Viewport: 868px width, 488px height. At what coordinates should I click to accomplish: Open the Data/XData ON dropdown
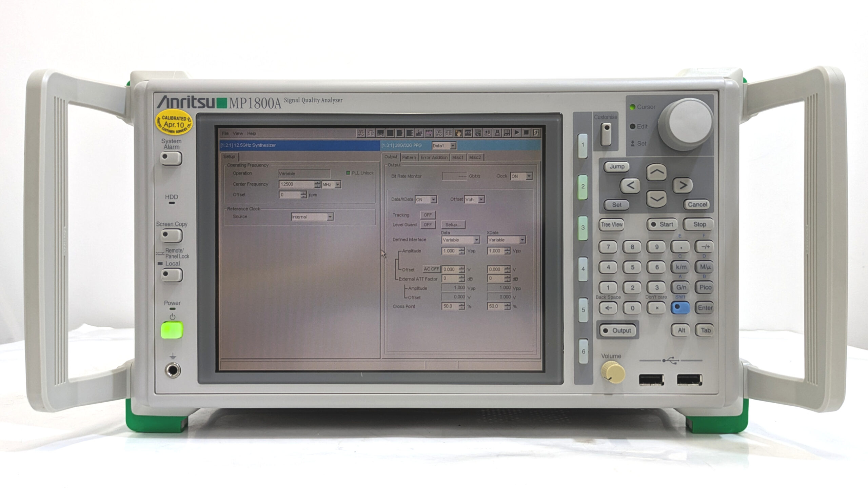(426, 200)
